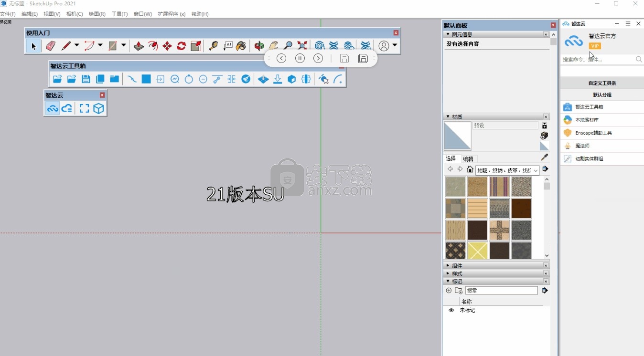Image resolution: width=644 pixels, height=356 pixels.
Task: Go to next with floating forward arrow
Action: pyautogui.click(x=318, y=58)
